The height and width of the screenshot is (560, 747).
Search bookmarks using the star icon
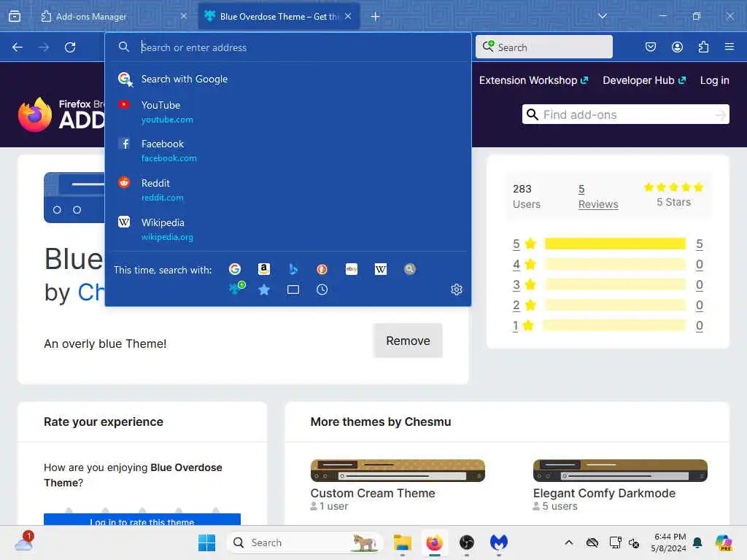(264, 289)
